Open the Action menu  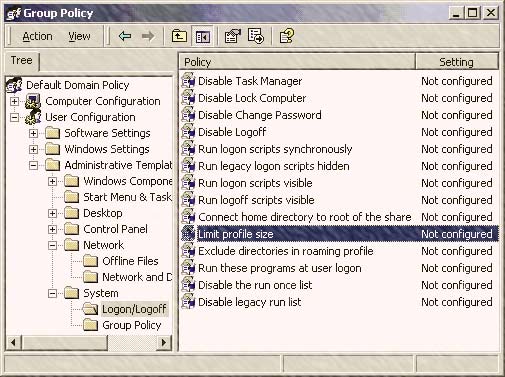pyautogui.click(x=37, y=36)
